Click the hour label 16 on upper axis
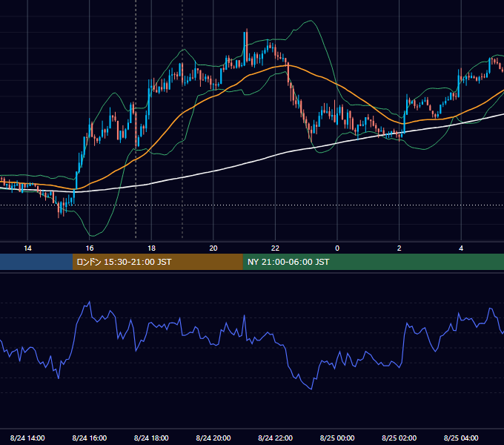 [90, 248]
